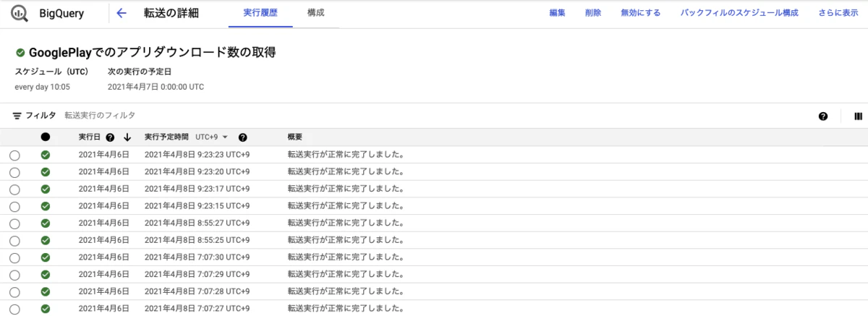The height and width of the screenshot is (316, 868).
Task: Select the radio button for 8:55:27 run
Action: pos(15,223)
